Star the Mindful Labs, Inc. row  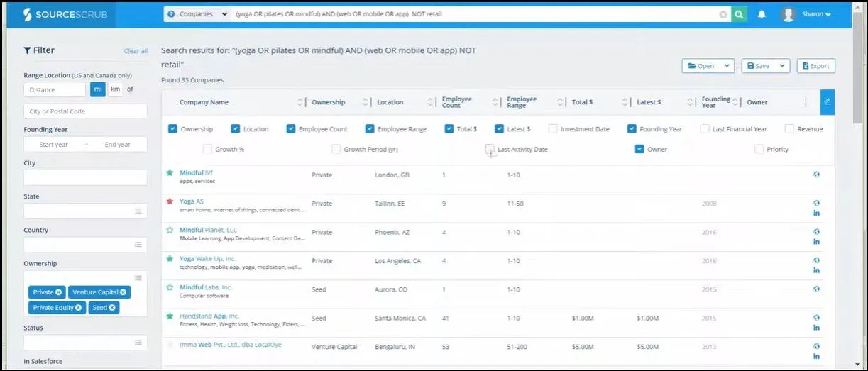point(170,287)
